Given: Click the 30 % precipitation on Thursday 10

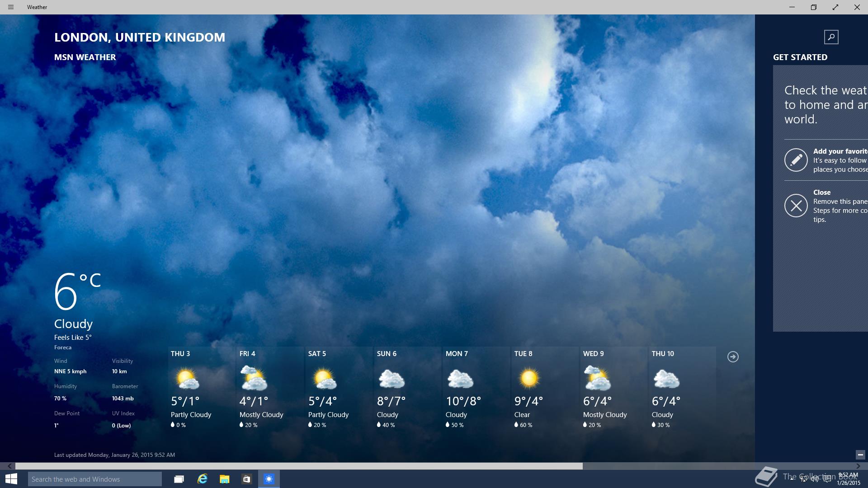Looking at the screenshot, I should tap(661, 425).
